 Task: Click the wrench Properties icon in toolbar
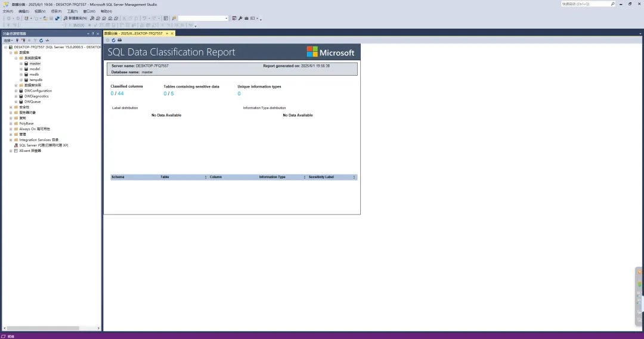click(240, 18)
